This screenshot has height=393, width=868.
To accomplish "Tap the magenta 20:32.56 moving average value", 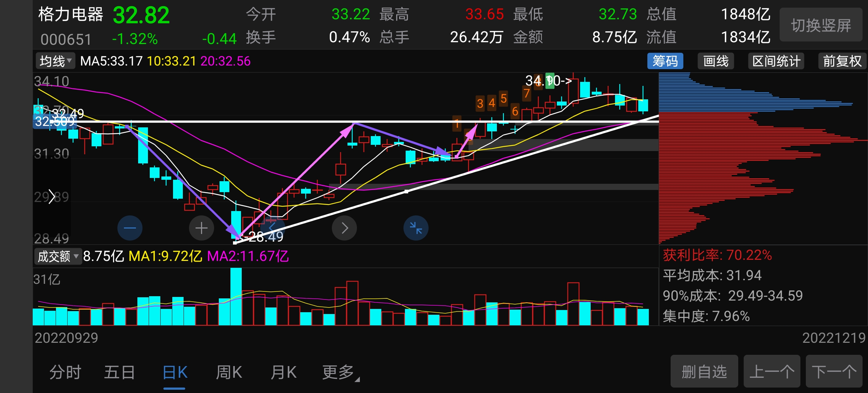I will click(x=225, y=61).
